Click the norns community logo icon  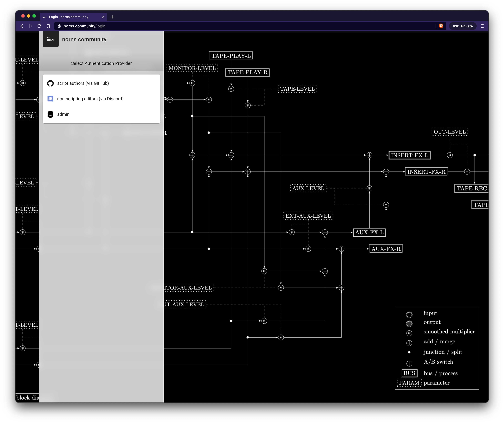[x=51, y=39]
